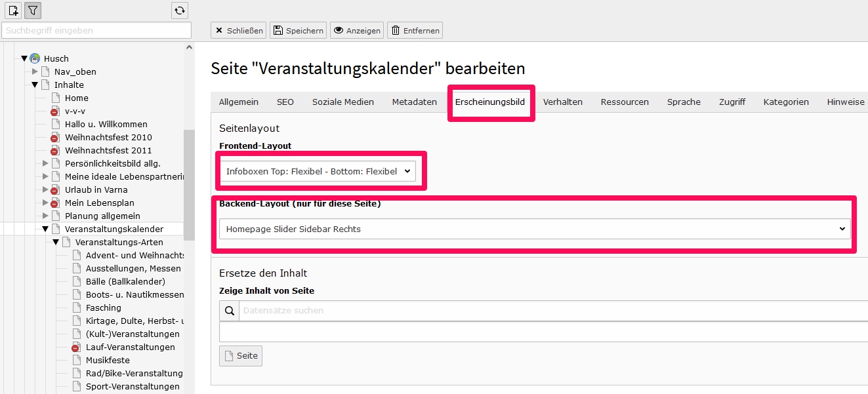The width and height of the screenshot is (868, 394).
Task: Click the page icon next to Lauf-Veranstaltungen
Action: click(x=77, y=347)
